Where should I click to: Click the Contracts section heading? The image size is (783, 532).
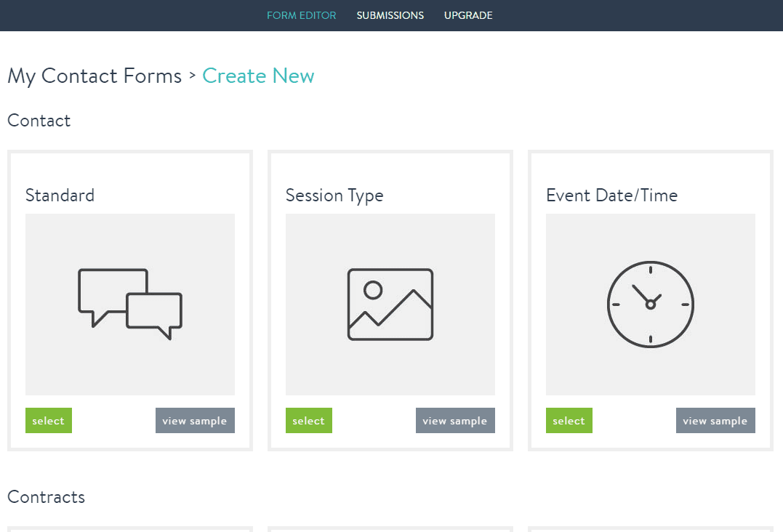pos(46,496)
